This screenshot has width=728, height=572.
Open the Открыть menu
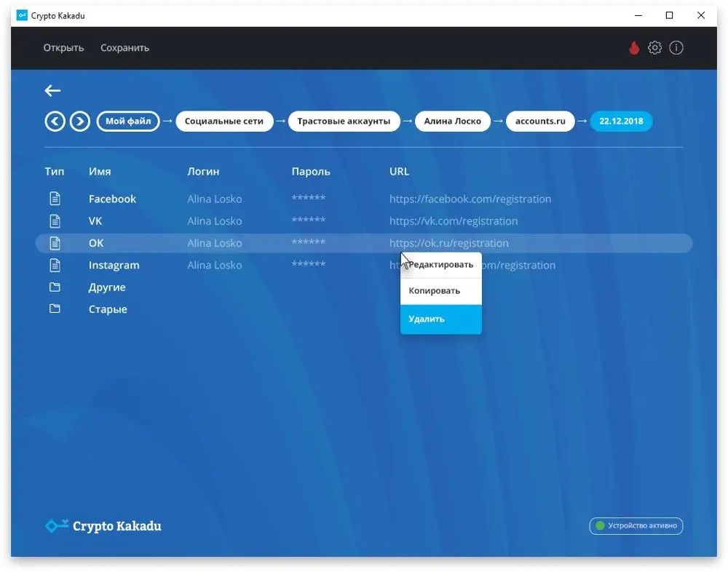click(x=63, y=48)
